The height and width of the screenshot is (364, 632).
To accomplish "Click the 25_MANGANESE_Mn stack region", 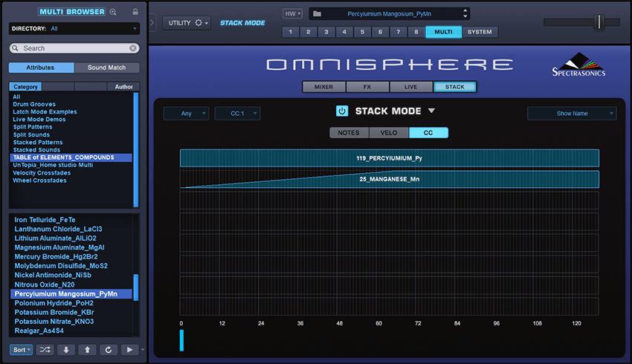I will pos(390,179).
